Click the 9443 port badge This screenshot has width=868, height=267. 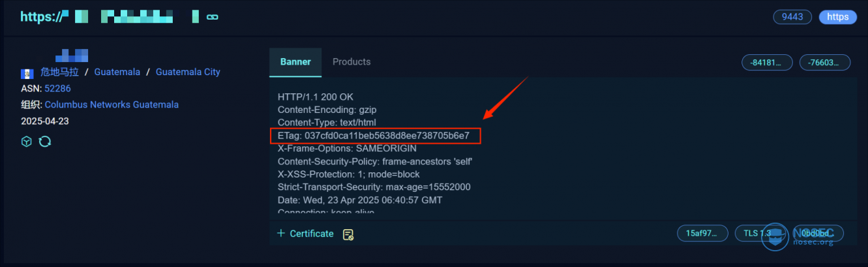[792, 17]
